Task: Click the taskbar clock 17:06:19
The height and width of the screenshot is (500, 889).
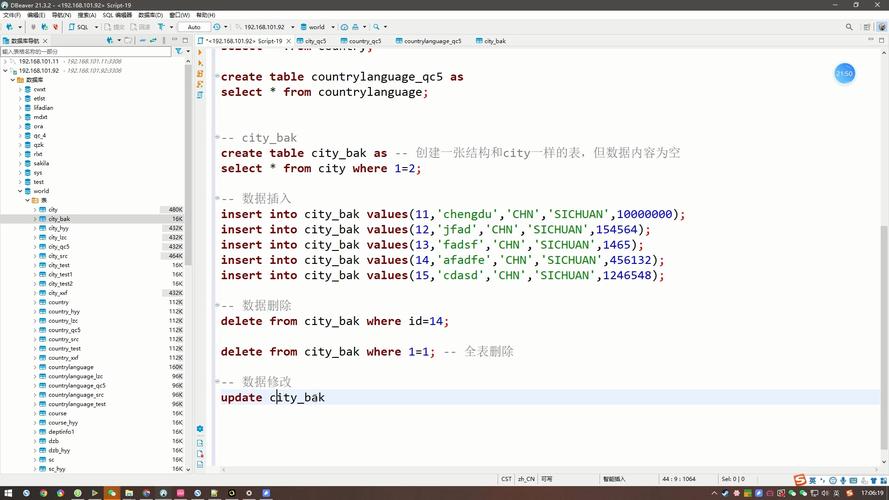Action: (873, 494)
